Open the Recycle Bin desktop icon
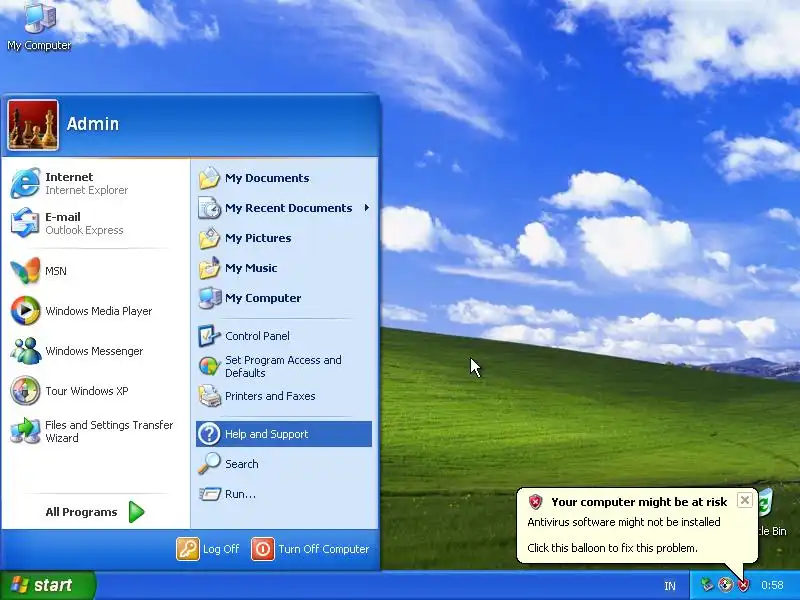The image size is (800, 600). click(x=765, y=504)
